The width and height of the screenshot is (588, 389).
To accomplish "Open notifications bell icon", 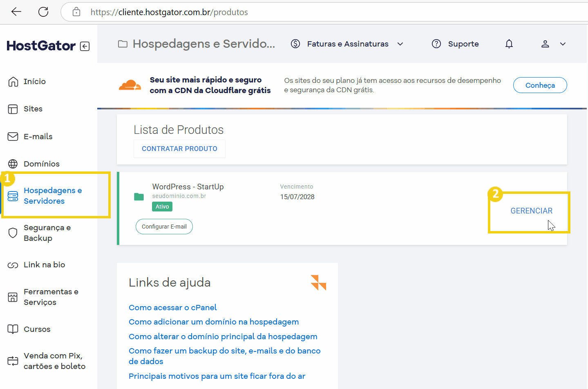I will point(509,44).
